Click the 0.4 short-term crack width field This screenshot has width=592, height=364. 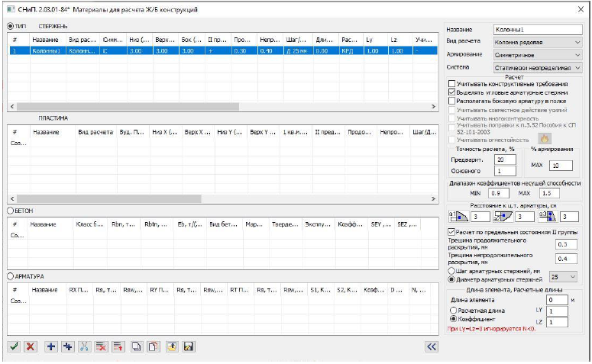[566, 259]
